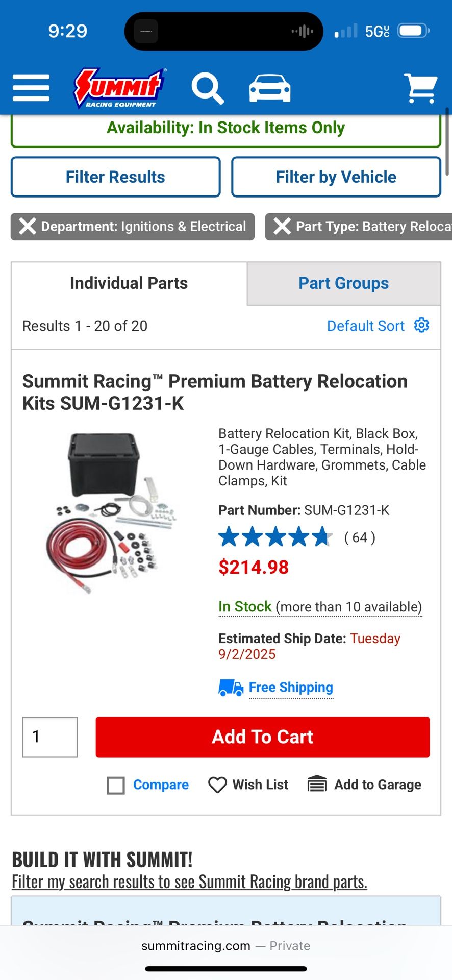Image resolution: width=452 pixels, height=980 pixels.
Task: Open the hamburger navigation menu
Action: [x=31, y=88]
